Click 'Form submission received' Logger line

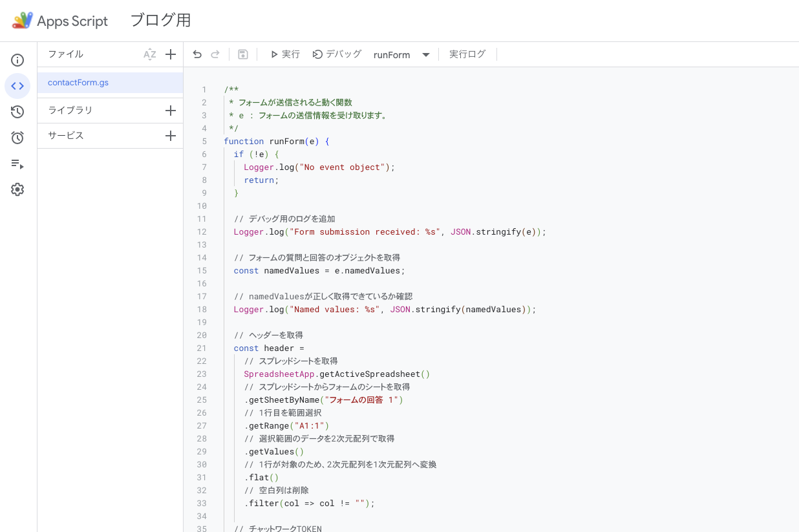[x=390, y=232]
